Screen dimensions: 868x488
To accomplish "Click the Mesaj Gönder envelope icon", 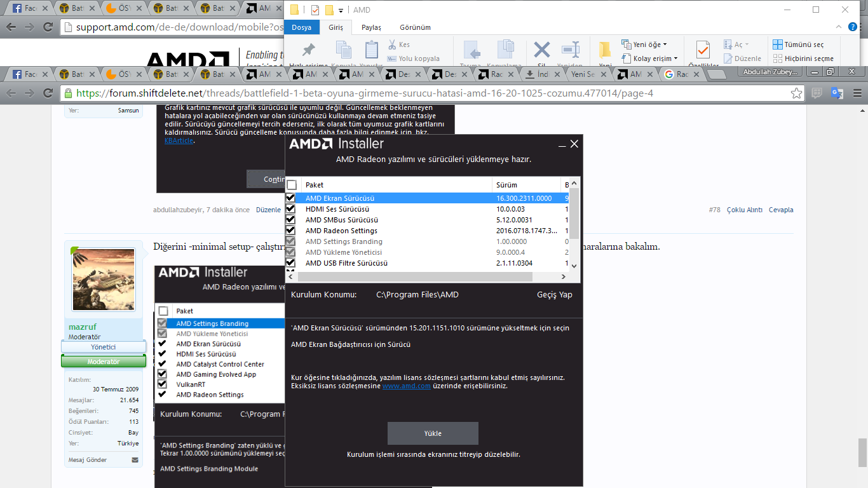I will pos(135,460).
